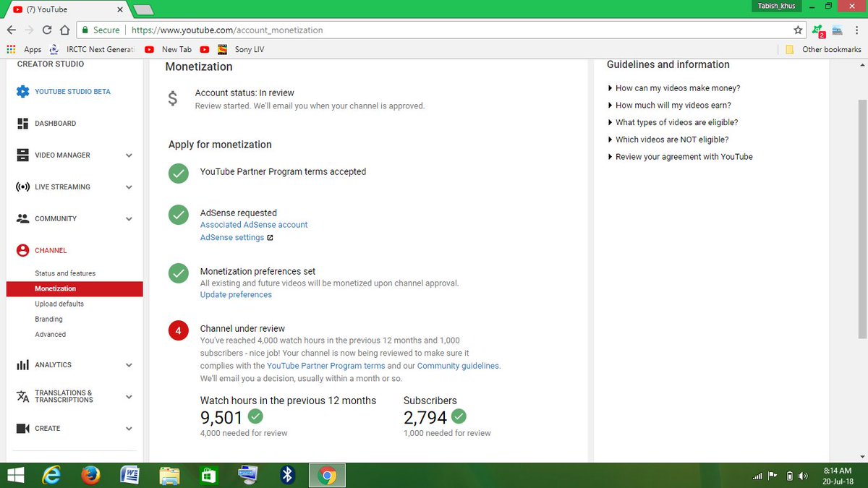
Task: Go back with the browser back arrow
Action: coord(11,30)
